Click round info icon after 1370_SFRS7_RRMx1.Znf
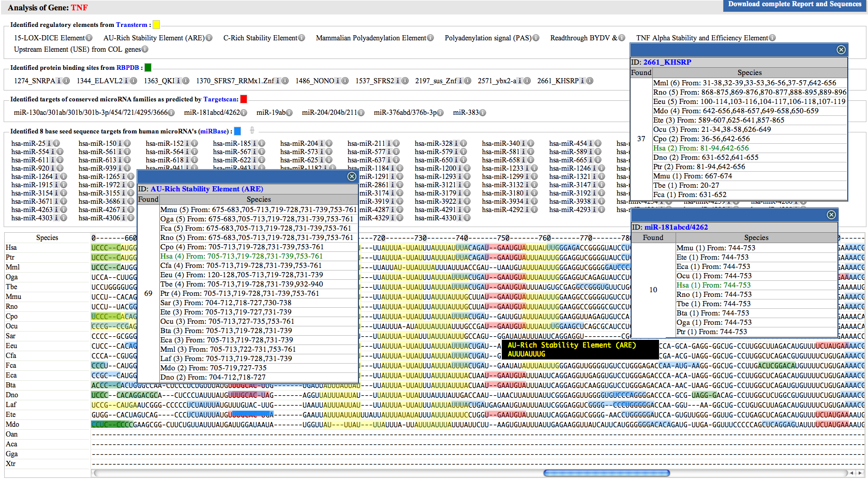The image size is (868, 480). (285, 81)
